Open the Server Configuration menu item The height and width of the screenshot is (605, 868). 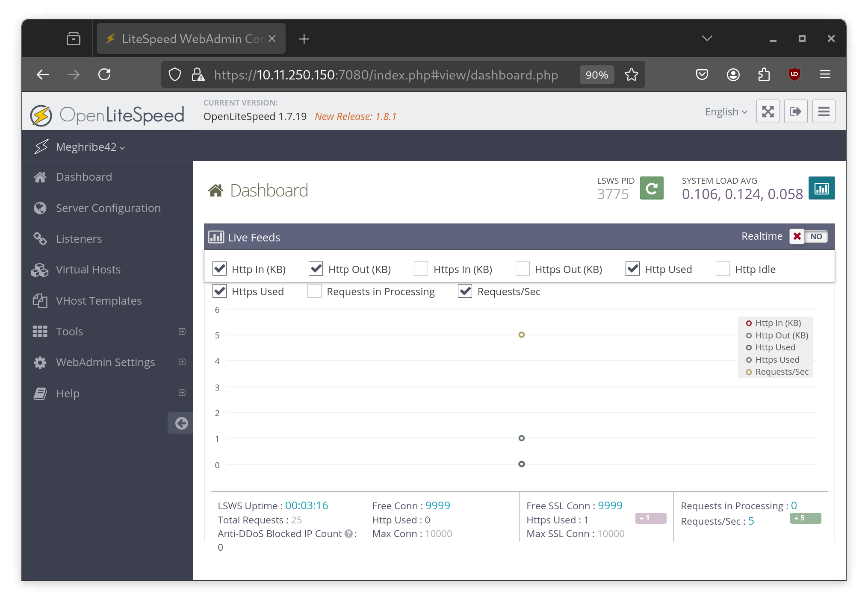click(107, 208)
